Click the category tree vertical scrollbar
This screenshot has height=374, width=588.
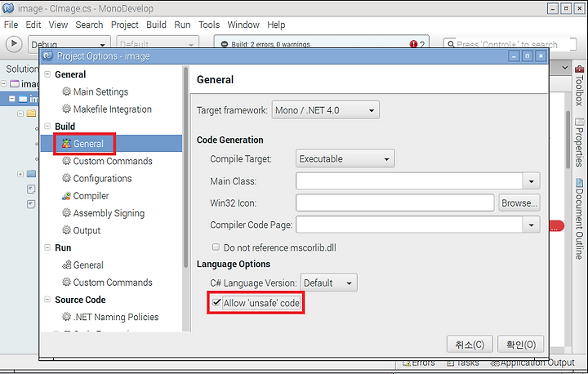pyautogui.click(x=185, y=167)
